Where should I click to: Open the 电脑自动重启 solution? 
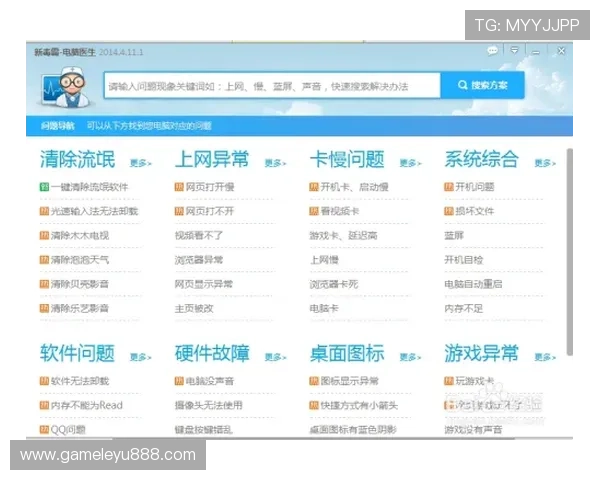(x=473, y=284)
